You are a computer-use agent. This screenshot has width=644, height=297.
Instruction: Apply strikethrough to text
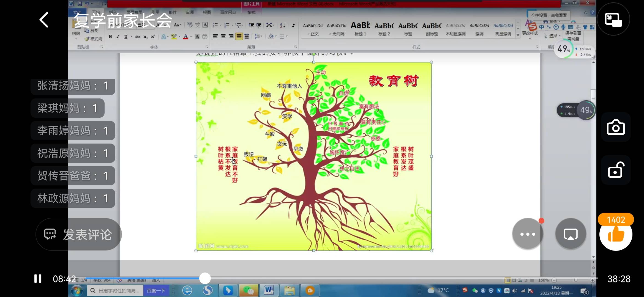[138, 37]
